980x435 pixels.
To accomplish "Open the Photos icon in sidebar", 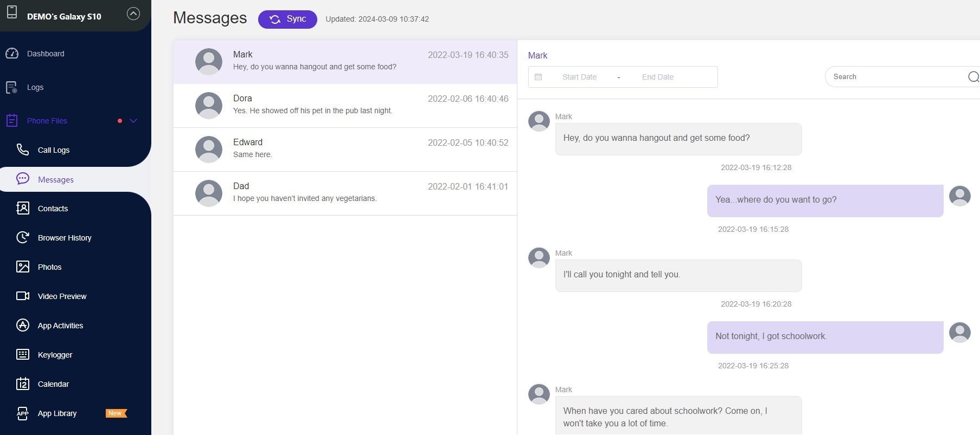I will (x=23, y=267).
